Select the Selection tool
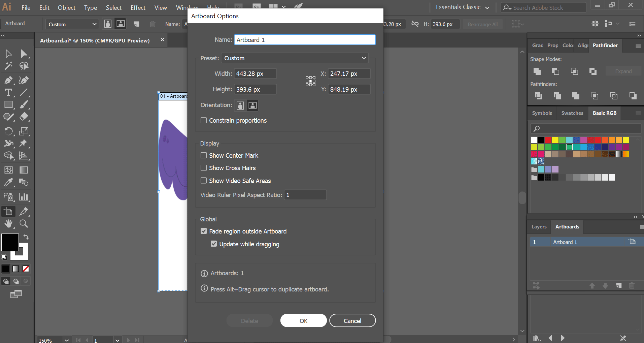Image resolution: width=644 pixels, height=343 pixels. 8,54
